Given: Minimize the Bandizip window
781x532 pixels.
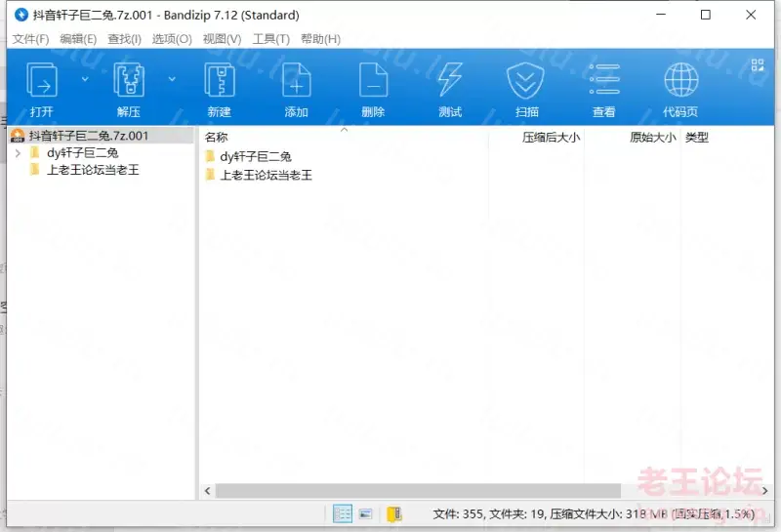Looking at the screenshot, I should point(661,15).
